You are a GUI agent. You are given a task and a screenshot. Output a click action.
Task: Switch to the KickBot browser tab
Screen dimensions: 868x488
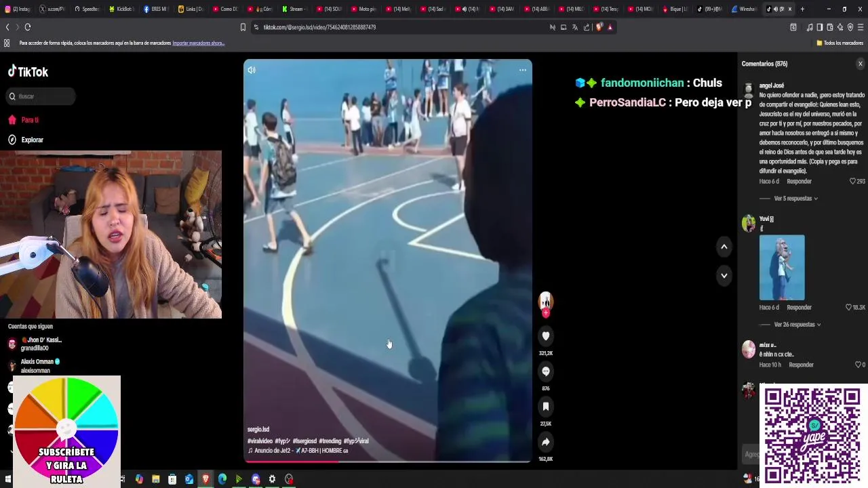(x=121, y=9)
